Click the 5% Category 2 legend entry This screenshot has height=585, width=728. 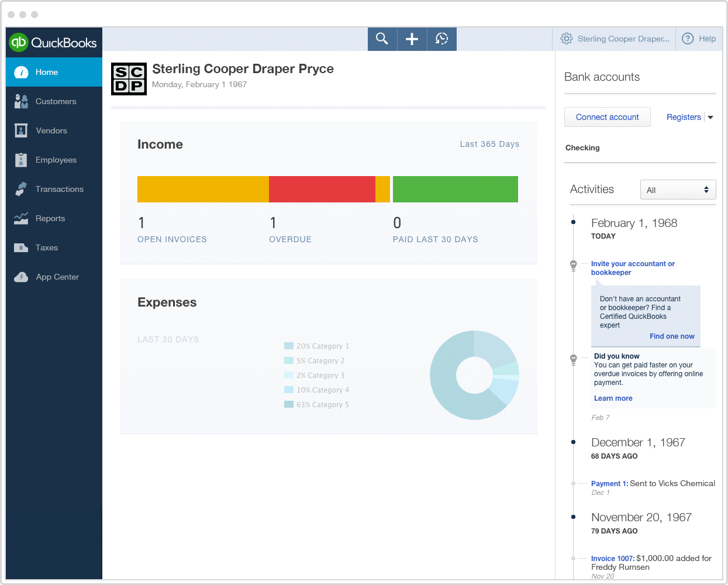(x=314, y=361)
